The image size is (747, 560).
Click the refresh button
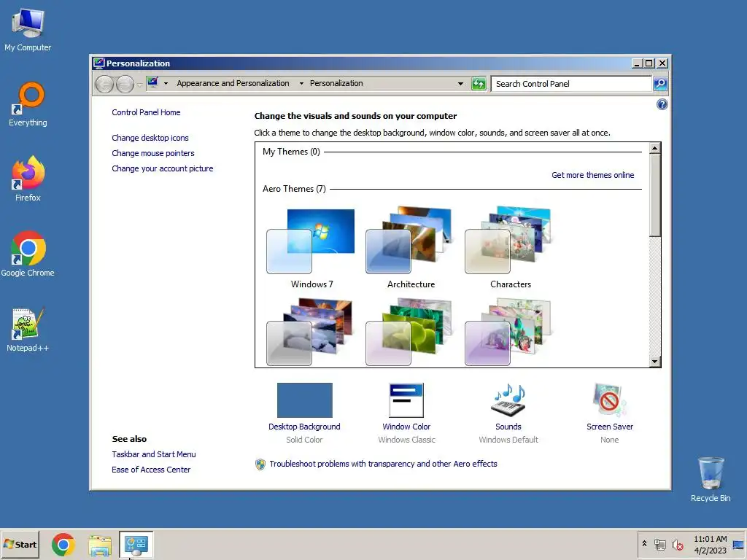[479, 84]
